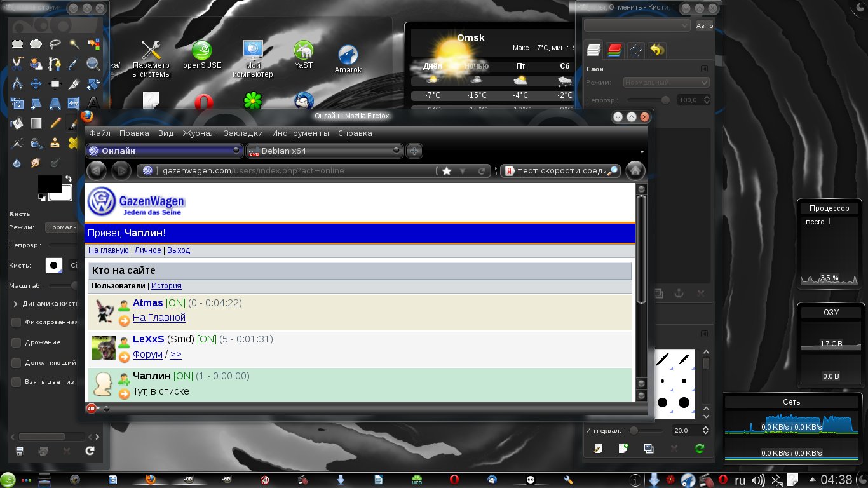Open the Layers tab menu arrow button
Screen dimensions: 868x488
pyautogui.click(x=704, y=69)
